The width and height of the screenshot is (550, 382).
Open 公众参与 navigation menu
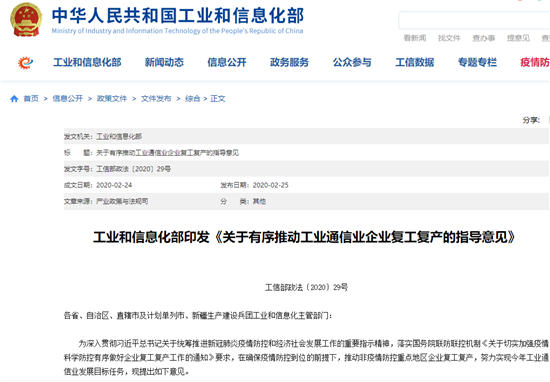pos(352,62)
